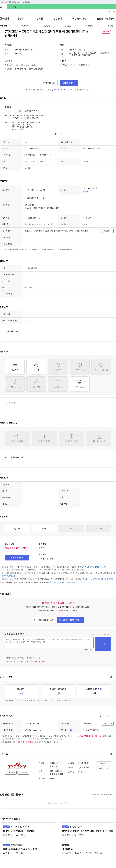Click the question text box for the recruiter
This screenshot has width=116, height=868.
tap(49, 643)
